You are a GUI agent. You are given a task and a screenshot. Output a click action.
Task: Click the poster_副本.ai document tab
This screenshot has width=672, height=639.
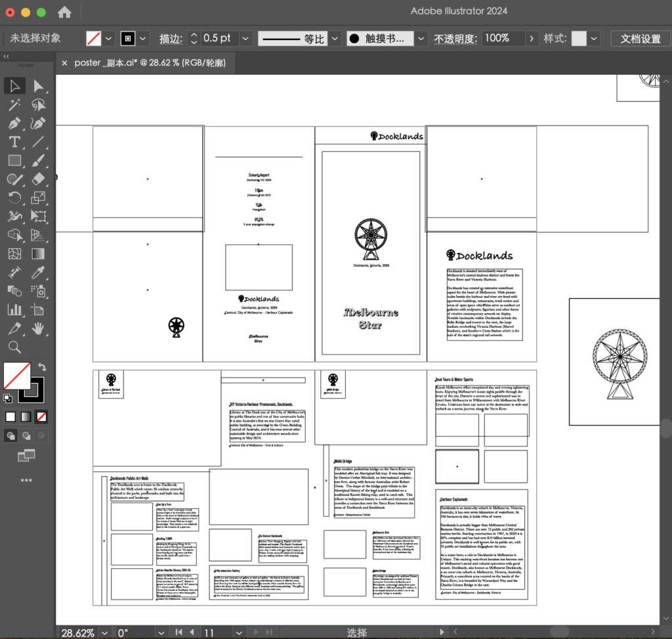click(150, 63)
